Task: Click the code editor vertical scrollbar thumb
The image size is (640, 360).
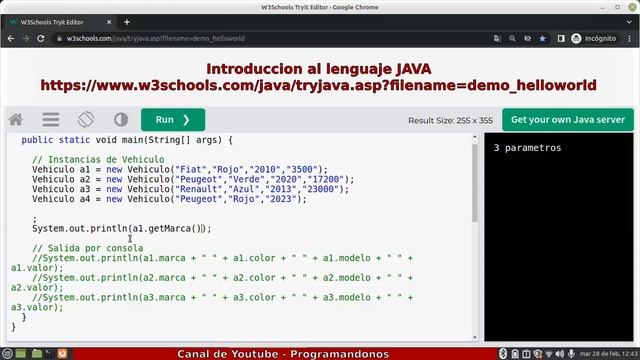Action: click(474, 183)
